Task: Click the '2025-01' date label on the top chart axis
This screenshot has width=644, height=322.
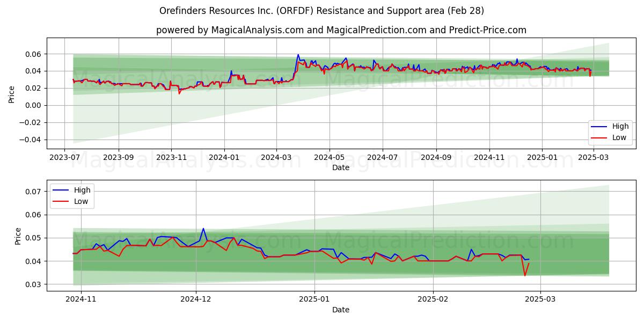Action: [541, 158]
